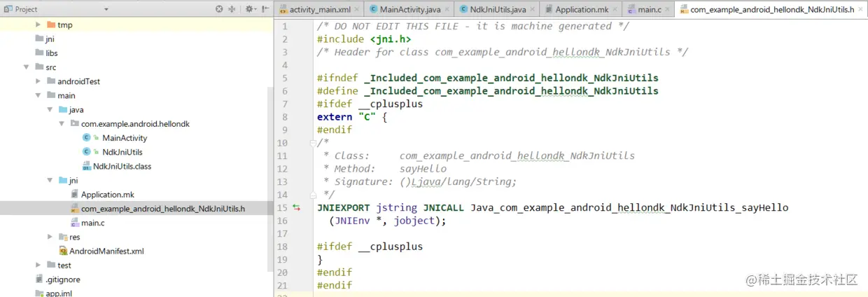Click the res folder icon
Screen dimensions: 868x297
63,237
